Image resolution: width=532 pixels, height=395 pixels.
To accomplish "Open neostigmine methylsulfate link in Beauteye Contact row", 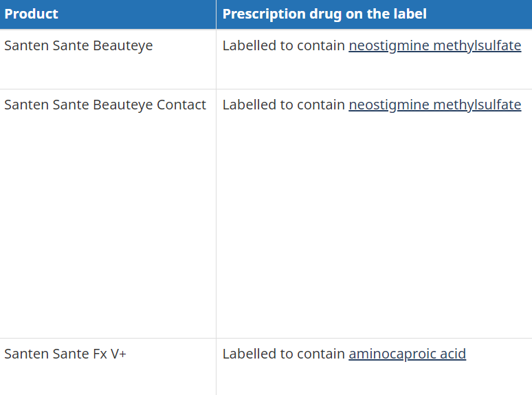I will (434, 105).
